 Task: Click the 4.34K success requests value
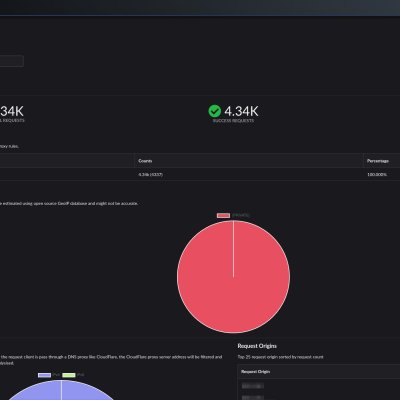(x=241, y=111)
